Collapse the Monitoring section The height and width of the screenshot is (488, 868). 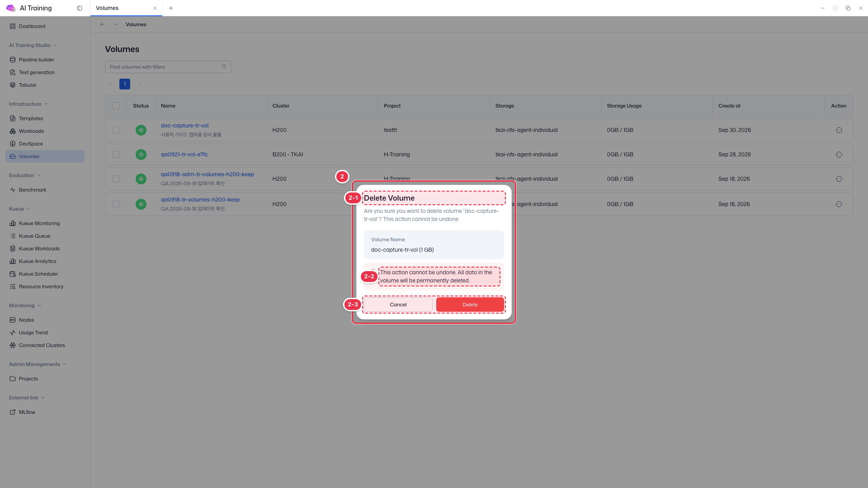[25, 305]
